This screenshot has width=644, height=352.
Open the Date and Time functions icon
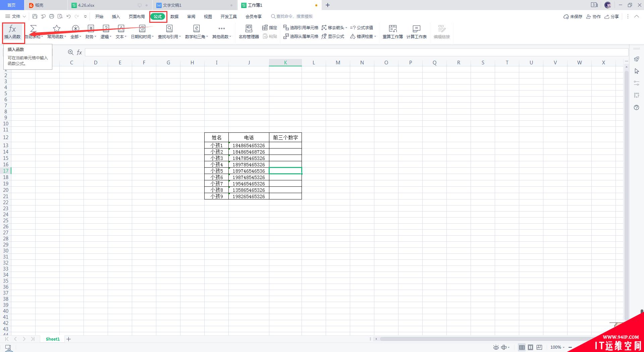(x=142, y=28)
